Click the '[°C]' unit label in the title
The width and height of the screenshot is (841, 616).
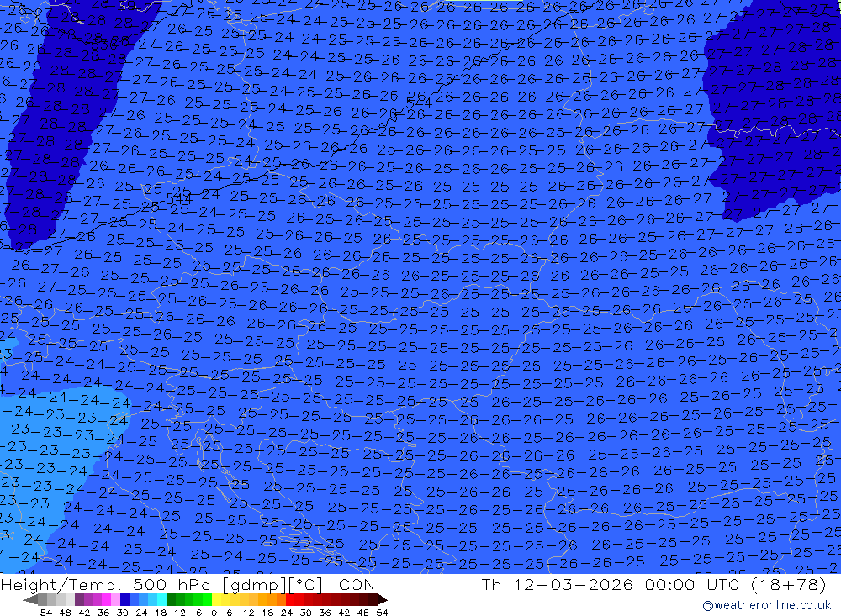pyautogui.click(x=306, y=585)
